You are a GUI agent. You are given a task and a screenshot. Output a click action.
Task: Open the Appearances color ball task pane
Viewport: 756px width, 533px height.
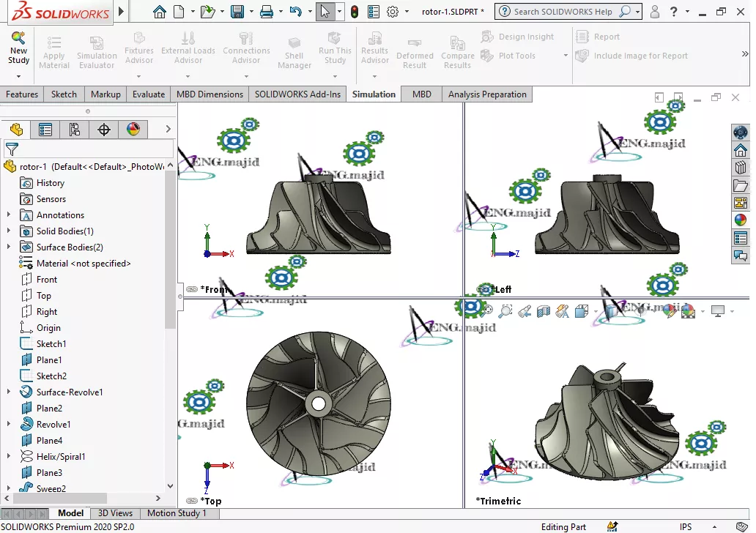tap(740, 220)
